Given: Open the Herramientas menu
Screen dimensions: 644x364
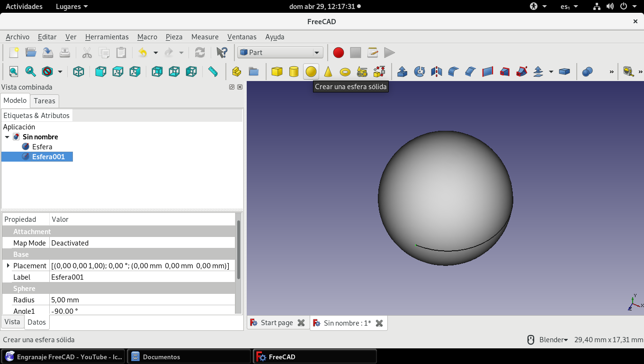Looking at the screenshot, I should tap(107, 37).
